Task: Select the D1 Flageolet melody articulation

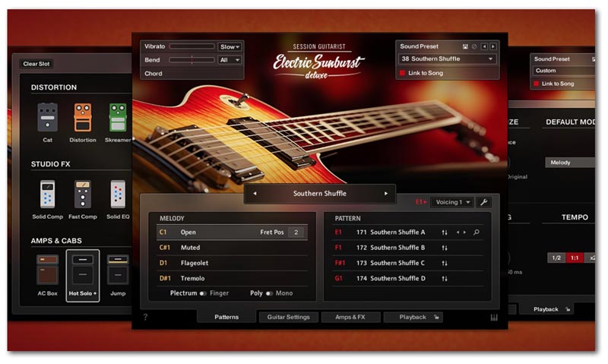Action: tap(232, 263)
